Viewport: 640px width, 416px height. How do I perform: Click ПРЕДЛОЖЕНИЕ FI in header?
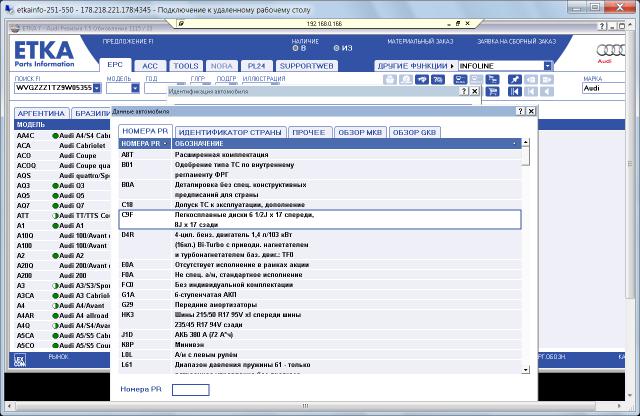click(128, 41)
